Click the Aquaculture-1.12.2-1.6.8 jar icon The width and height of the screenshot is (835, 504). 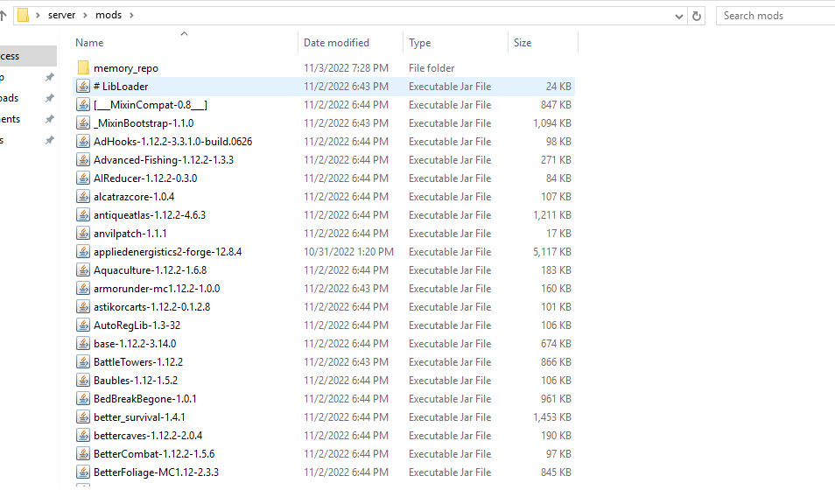pyautogui.click(x=83, y=269)
